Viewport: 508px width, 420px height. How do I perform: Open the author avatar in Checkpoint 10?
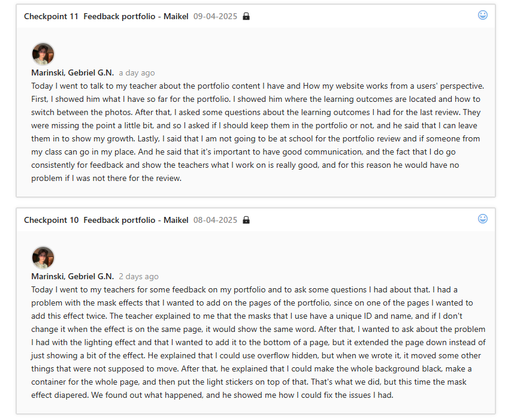tap(43, 258)
